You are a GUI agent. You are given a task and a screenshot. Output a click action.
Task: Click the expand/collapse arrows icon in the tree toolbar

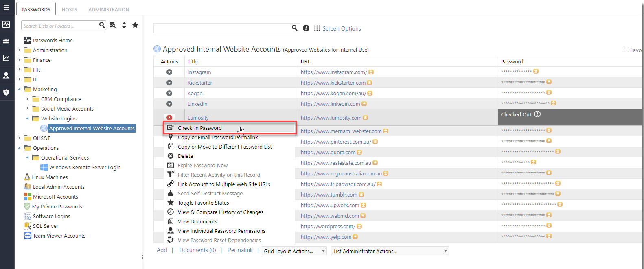click(x=124, y=25)
